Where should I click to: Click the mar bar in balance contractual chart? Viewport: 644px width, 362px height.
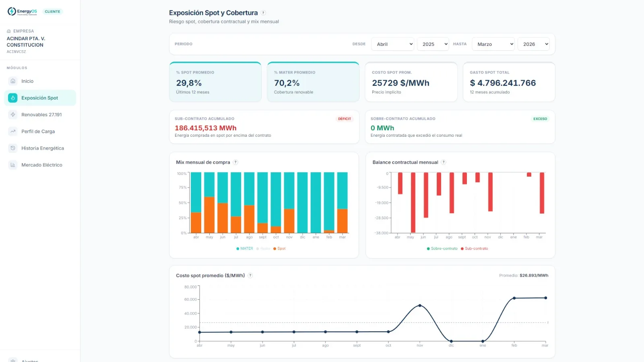tap(542, 193)
